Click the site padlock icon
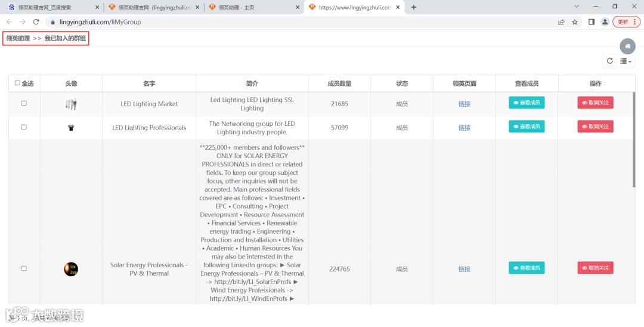The image size is (644, 327). click(52, 22)
